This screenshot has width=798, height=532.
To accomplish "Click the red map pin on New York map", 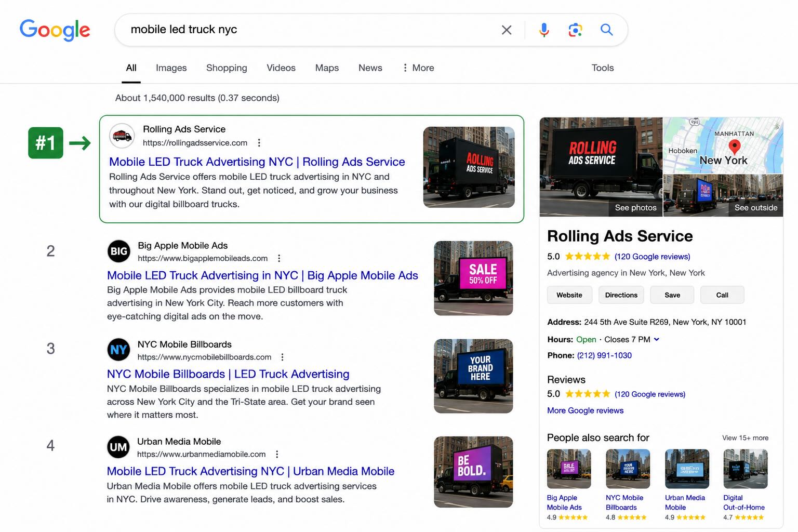I will (x=734, y=147).
